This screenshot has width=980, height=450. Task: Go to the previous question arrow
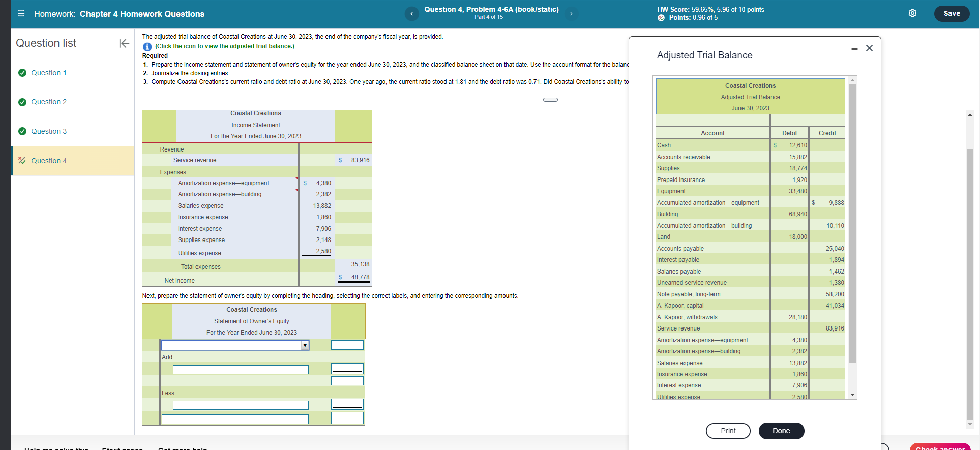(x=411, y=14)
